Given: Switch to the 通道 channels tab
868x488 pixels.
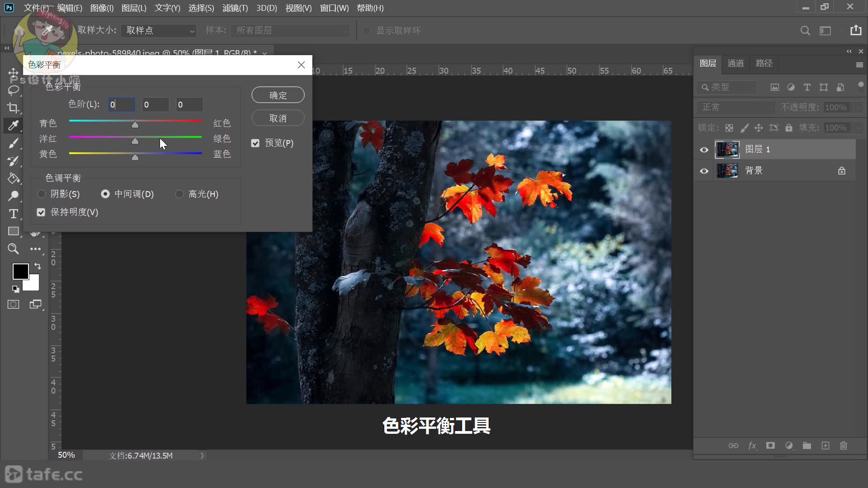Looking at the screenshot, I should click(736, 63).
